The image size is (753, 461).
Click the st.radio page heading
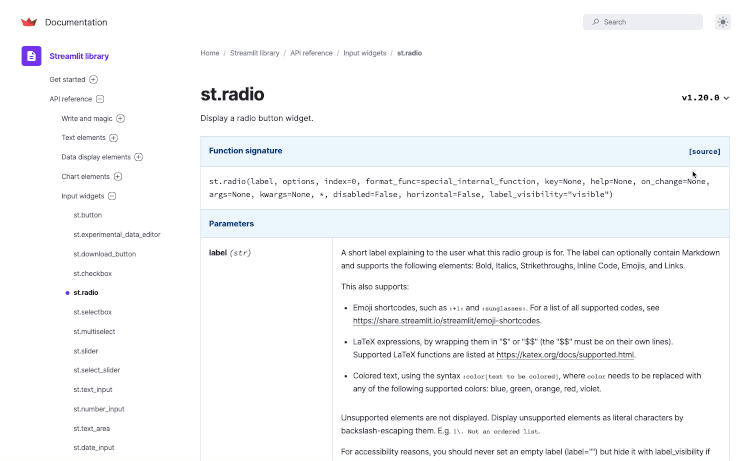tap(232, 94)
